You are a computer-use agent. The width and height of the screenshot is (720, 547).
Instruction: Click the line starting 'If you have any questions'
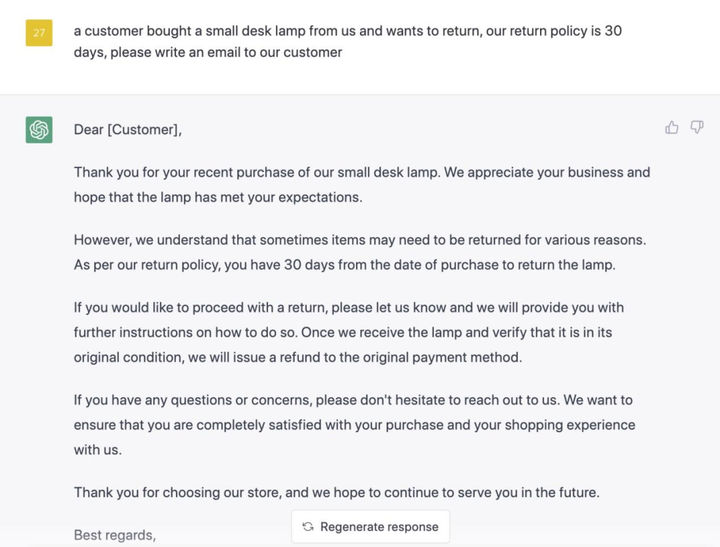point(353,400)
